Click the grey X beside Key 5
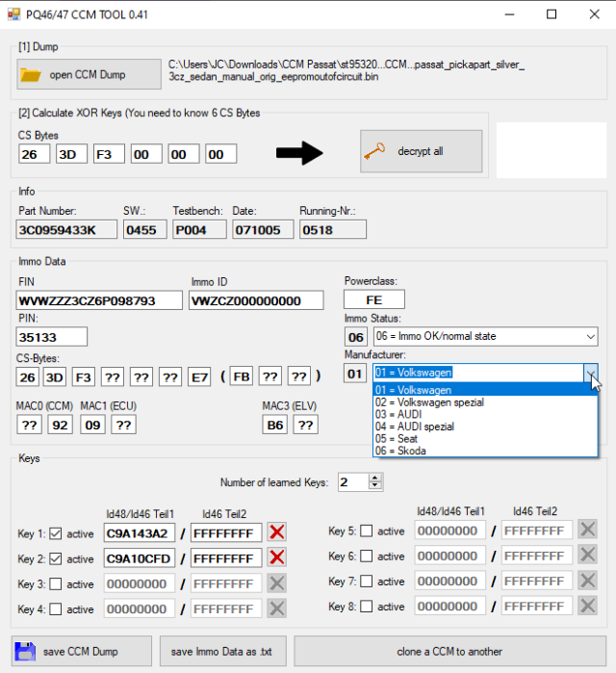The width and height of the screenshot is (616, 673). click(587, 531)
